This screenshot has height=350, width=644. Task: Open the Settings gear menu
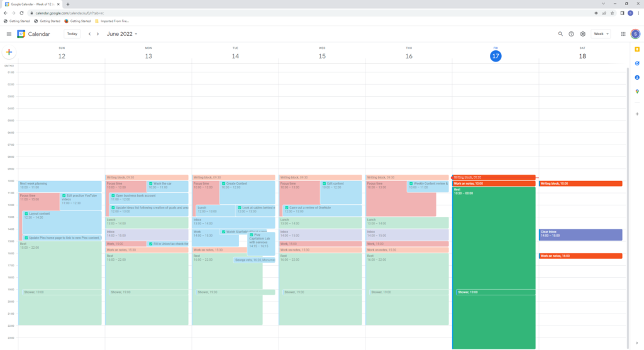click(x=583, y=34)
